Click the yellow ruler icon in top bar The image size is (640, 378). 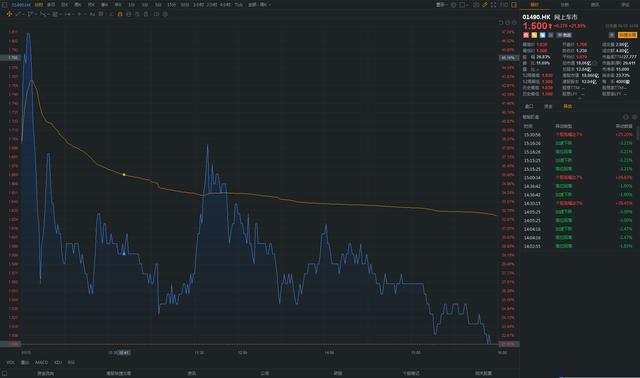coord(484,5)
